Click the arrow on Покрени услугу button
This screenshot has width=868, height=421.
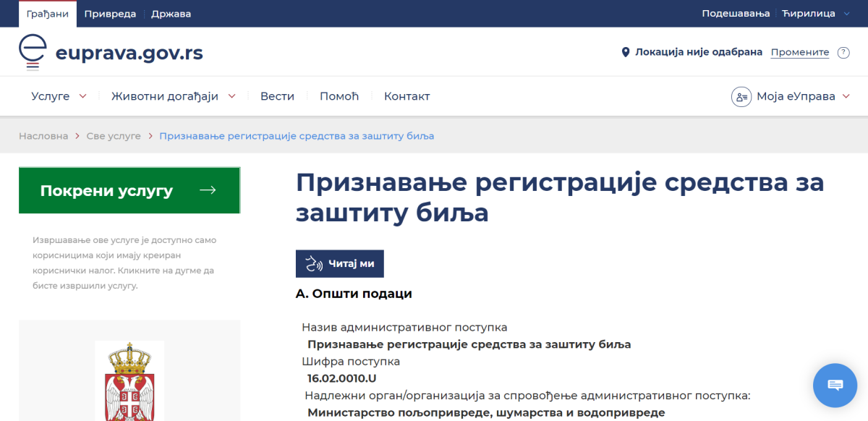208,190
